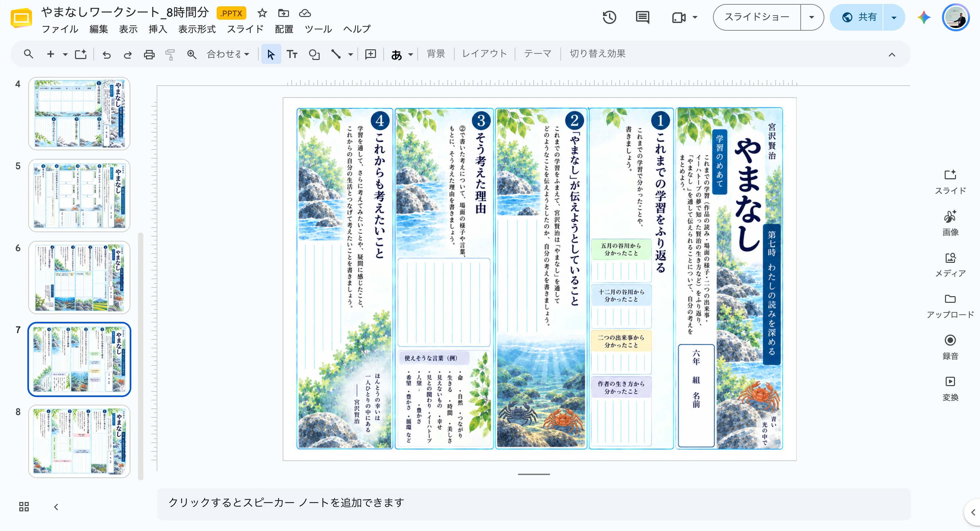
Task: Click the search menus magnifier
Action: click(x=29, y=54)
